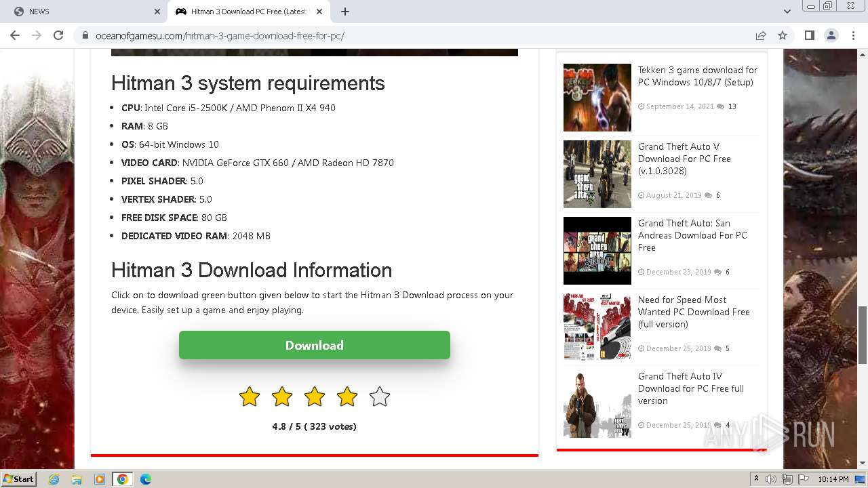This screenshot has height=488, width=868.
Task: Rate the game two stars
Action: pyautogui.click(x=282, y=396)
